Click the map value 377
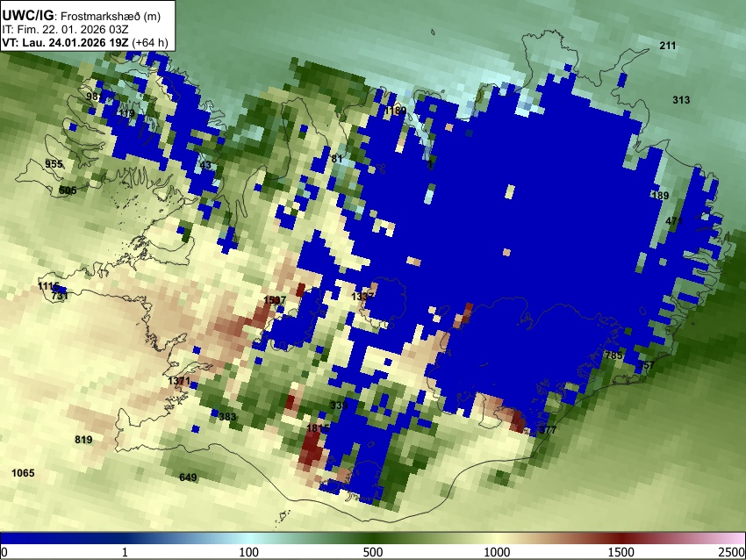 coord(548,430)
